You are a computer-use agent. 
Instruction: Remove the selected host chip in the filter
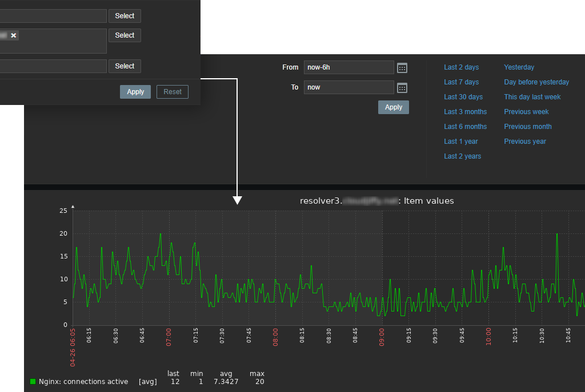pyautogui.click(x=13, y=35)
